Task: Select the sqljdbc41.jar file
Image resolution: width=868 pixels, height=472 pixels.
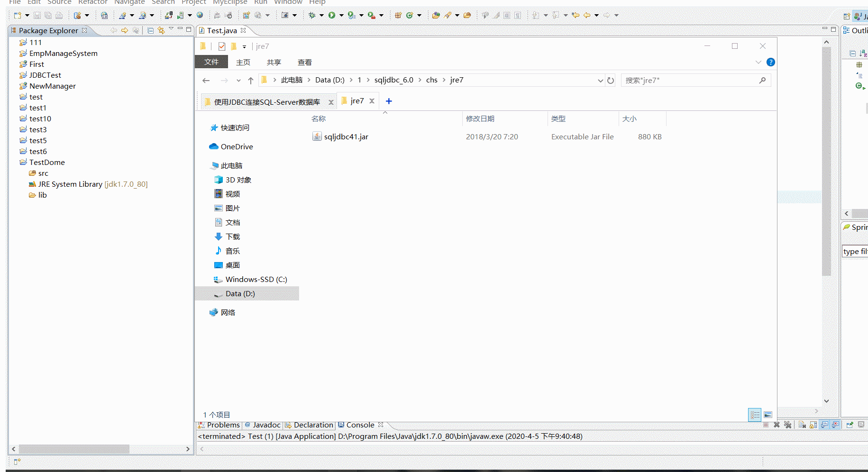Action: click(x=346, y=136)
